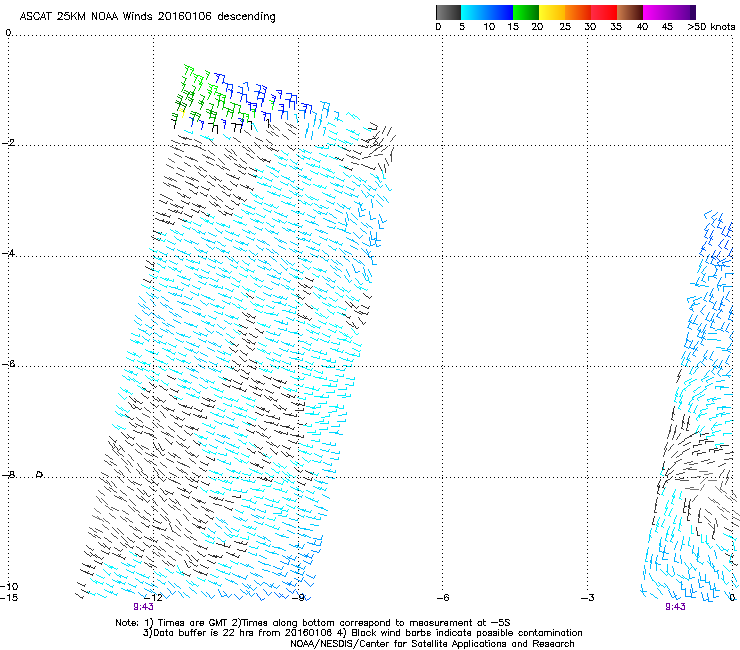
Task: Select the legend scale label '15'
Action: click(513, 27)
